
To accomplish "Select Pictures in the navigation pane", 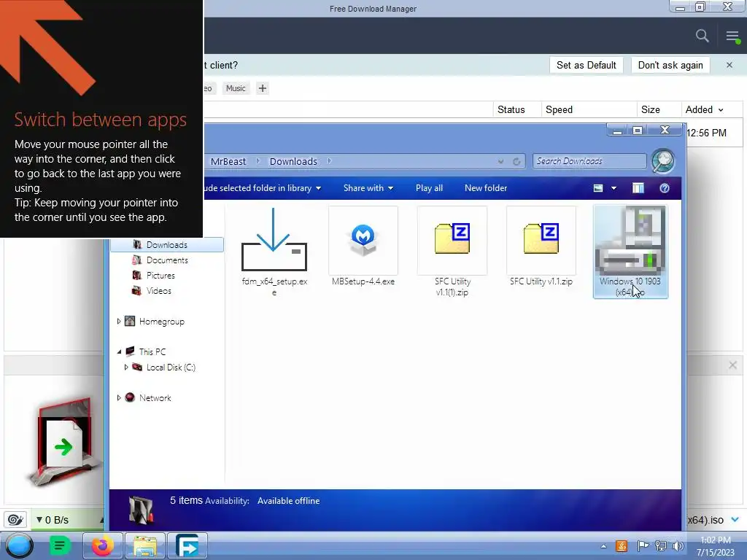I will (x=160, y=275).
